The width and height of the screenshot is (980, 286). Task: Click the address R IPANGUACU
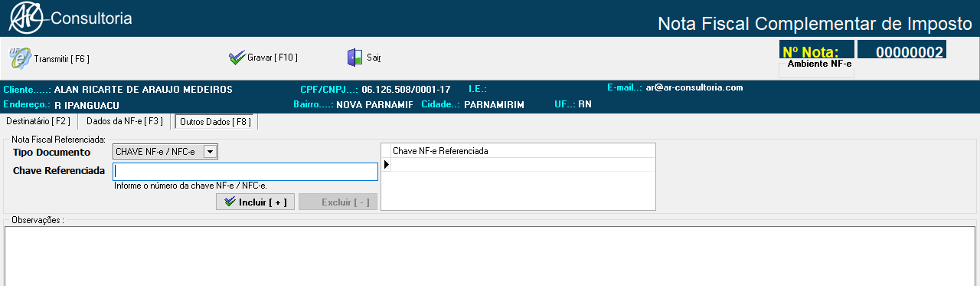click(x=87, y=105)
